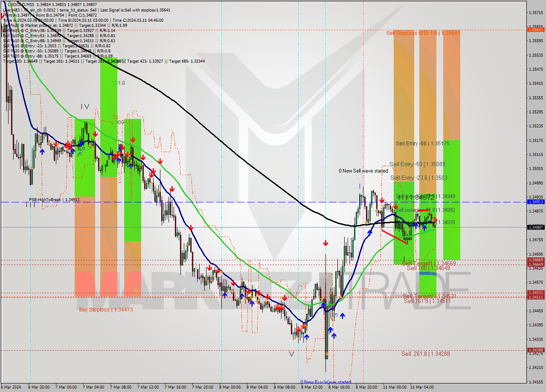Select the 'Buy Stoploss | 1.34473' label
Image resolution: width=546 pixels, height=392 pixels.
point(106,310)
